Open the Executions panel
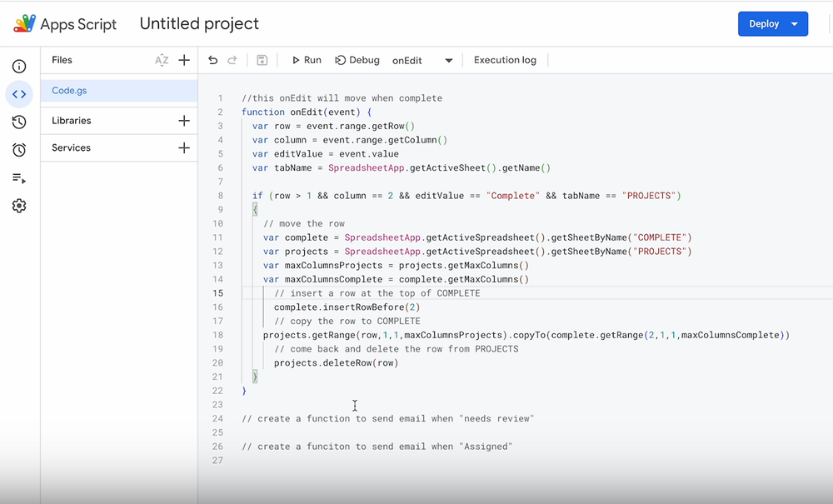Image resolution: width=833 pixels, height=504 pixels. [18, 177]
